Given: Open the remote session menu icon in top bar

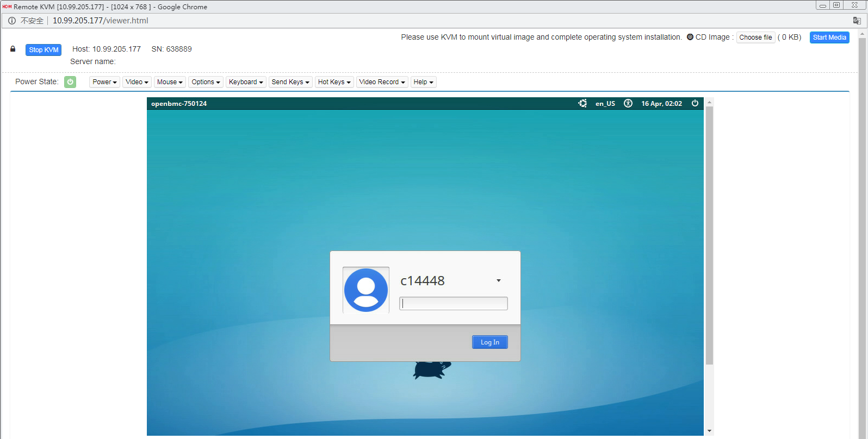Looking at the screenshot, I should (582, 103).
